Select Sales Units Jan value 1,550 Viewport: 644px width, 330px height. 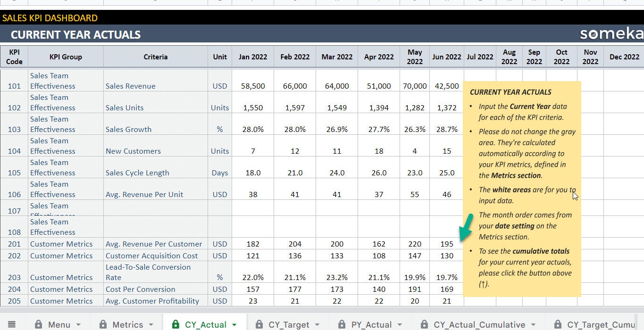click(x=253, y=102)
